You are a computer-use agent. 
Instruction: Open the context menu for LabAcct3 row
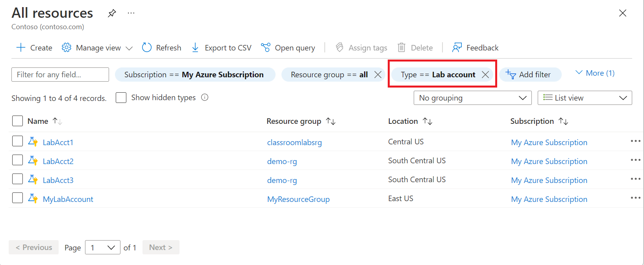[x=635, y=179]
